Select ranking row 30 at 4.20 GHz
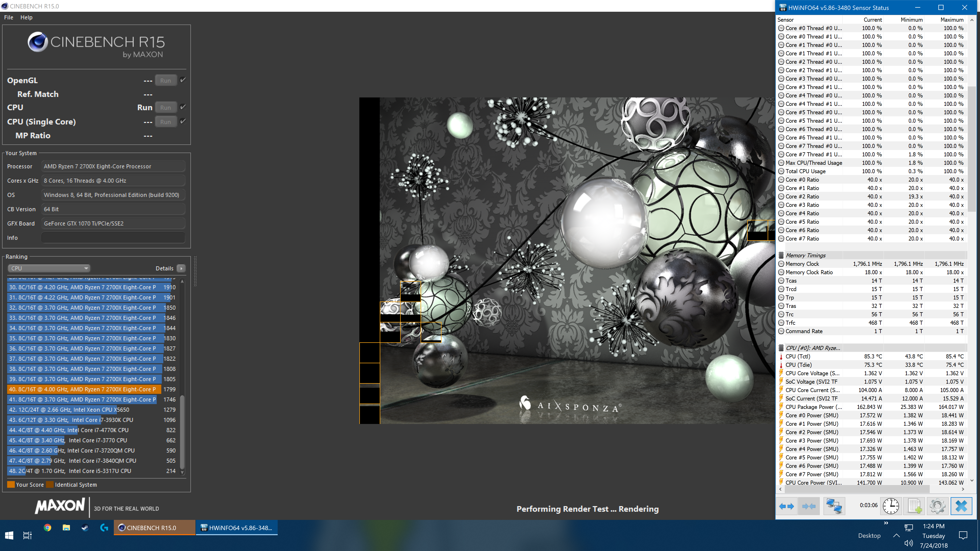 [92, 287]
